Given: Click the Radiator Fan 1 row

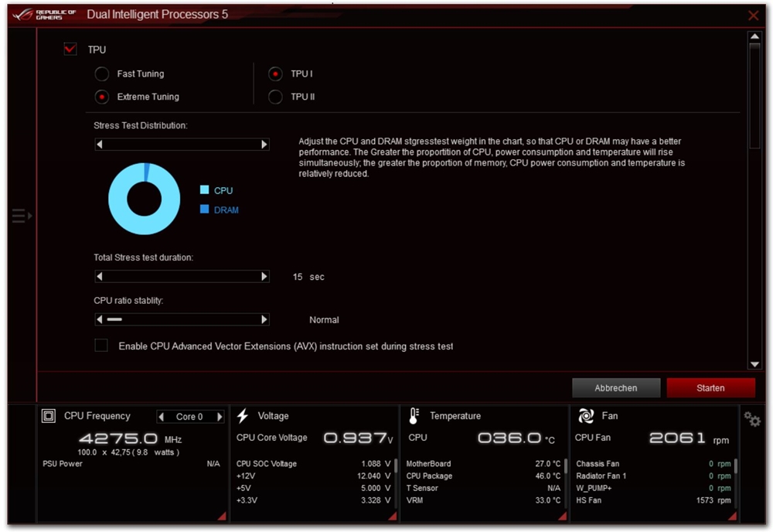Looking at the screenshot, I should pyautogui.click(x=653, y=476).
